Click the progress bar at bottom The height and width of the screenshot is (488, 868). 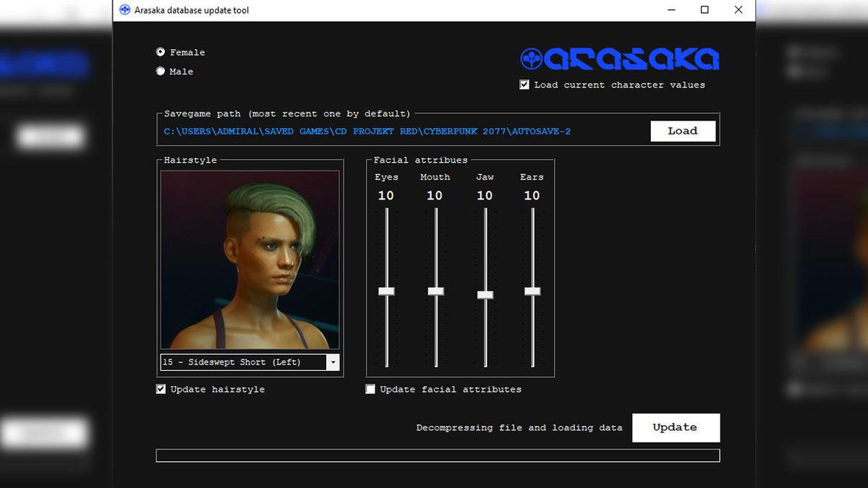coord(438,455)
